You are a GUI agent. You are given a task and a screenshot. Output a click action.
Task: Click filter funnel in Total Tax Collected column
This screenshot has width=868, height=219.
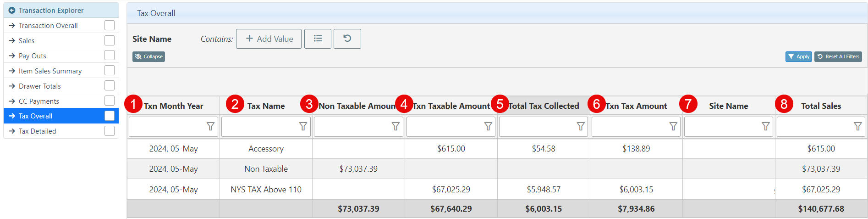581,126
